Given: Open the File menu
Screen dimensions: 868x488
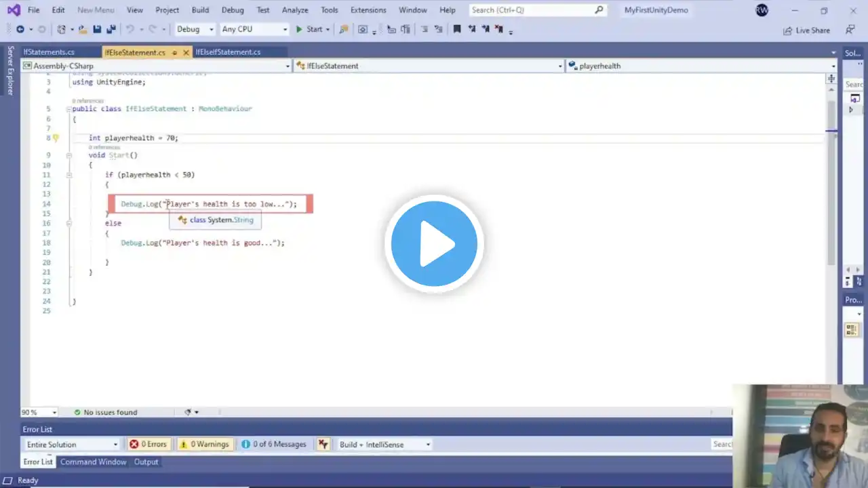Looking at the screenshot, I should coord(33,10).
